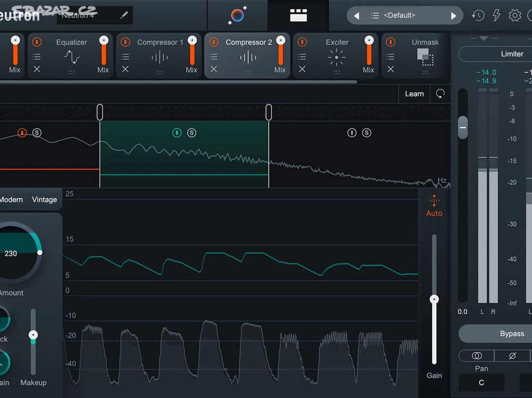This screenshot has height=398, width=532.
Task: Click the reset crossover icon beside Learn
Action: pos(440,93)
